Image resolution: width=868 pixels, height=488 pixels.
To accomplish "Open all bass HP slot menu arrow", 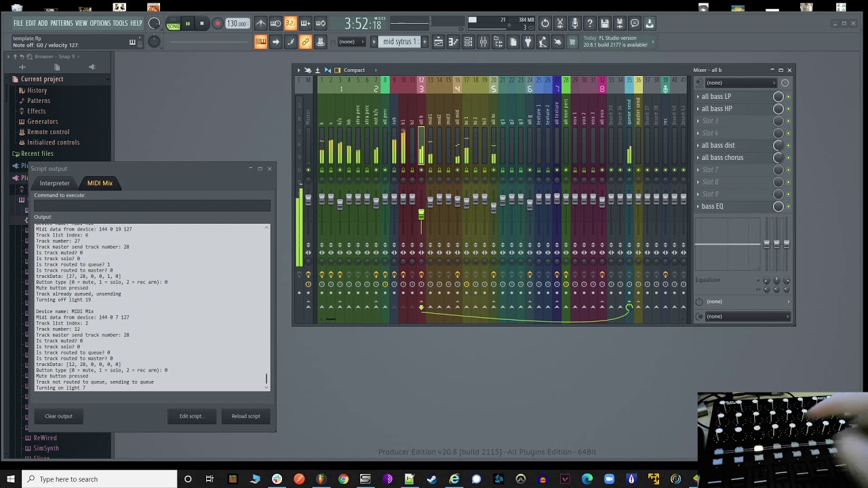I will coord(698,108).
